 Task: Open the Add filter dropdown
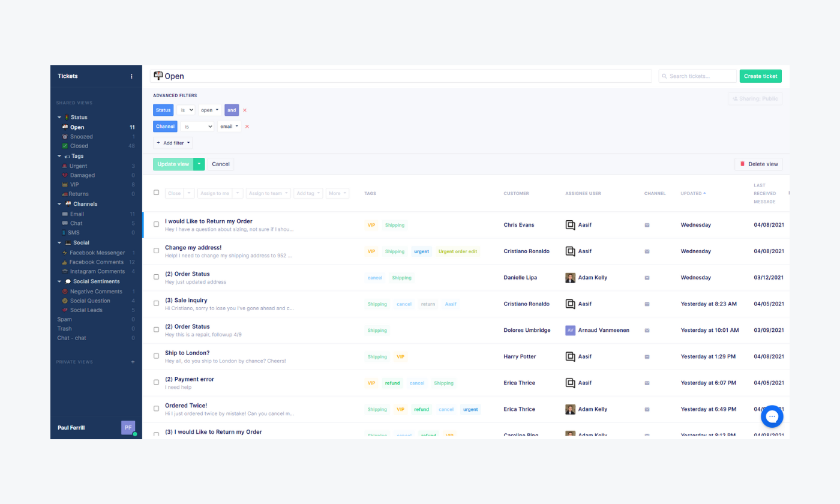173,143
